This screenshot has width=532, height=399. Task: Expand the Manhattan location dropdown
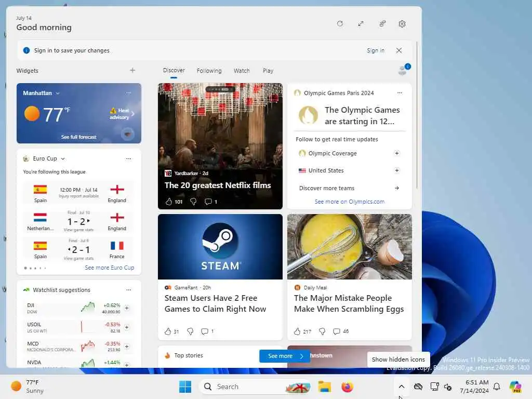[58, 94]
